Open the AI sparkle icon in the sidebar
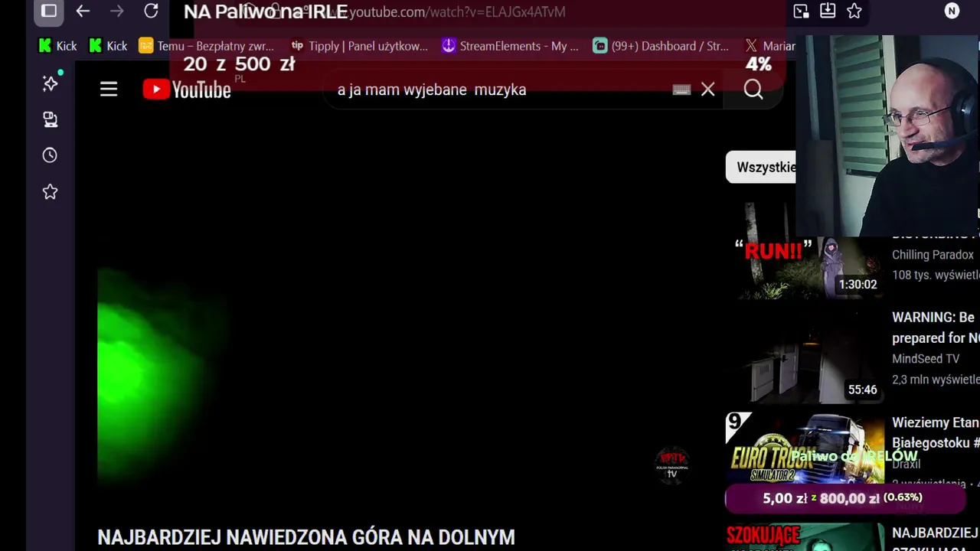Screen dimensions: 980x551 [x=50, y=83]
